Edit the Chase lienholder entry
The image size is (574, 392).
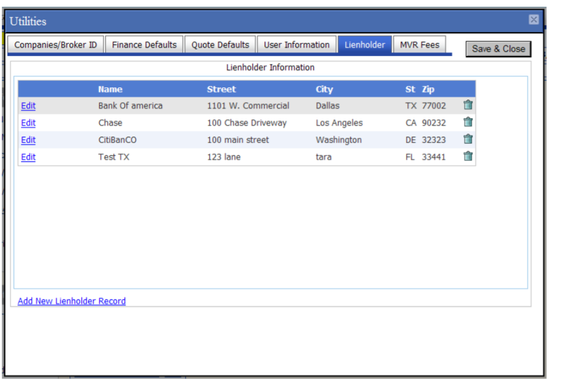pos(28,122)
